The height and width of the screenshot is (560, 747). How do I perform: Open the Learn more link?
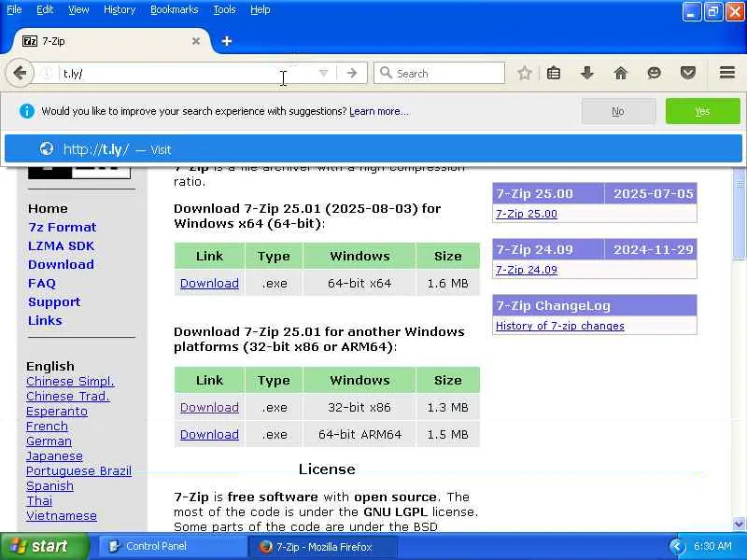click(379, 111)
